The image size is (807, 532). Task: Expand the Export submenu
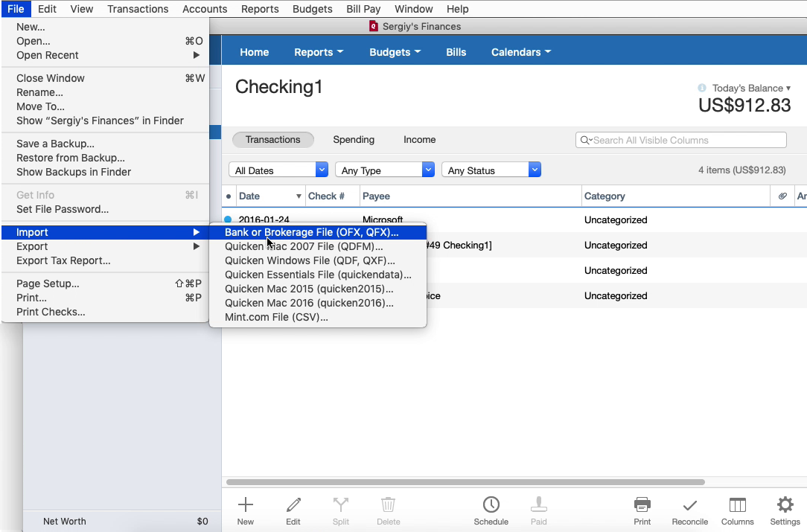106,246
